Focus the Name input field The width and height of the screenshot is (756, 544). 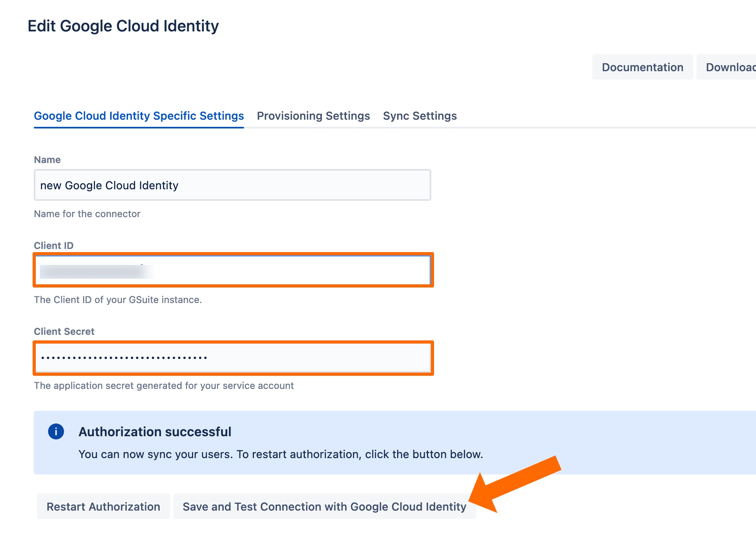233,185
